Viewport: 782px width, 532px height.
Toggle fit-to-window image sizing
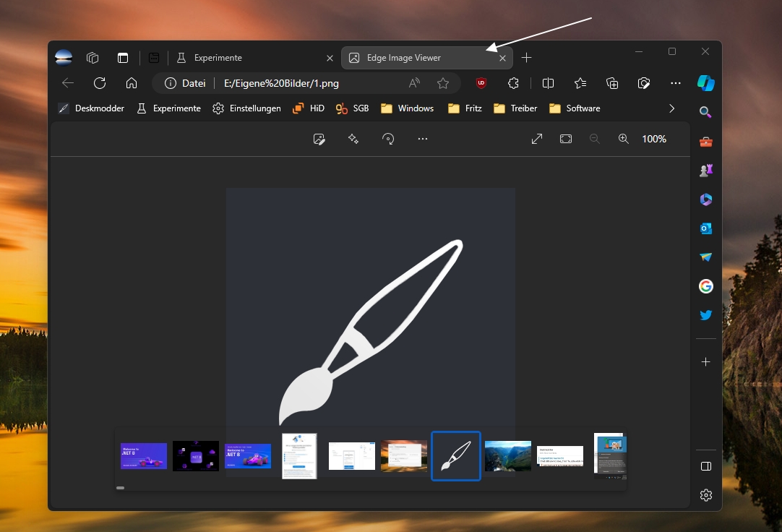566,139
